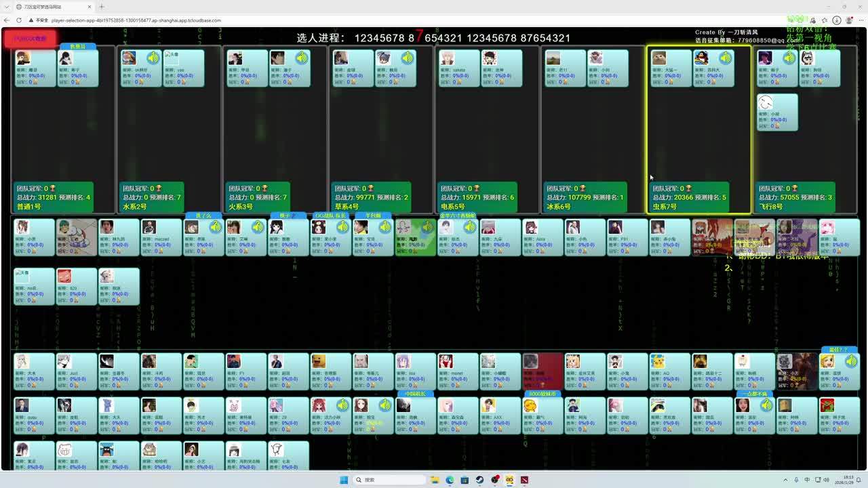Viewport: 868px width, 488px height.
Task: Click the Windows Start button
Action: click(x=344, y=480)
